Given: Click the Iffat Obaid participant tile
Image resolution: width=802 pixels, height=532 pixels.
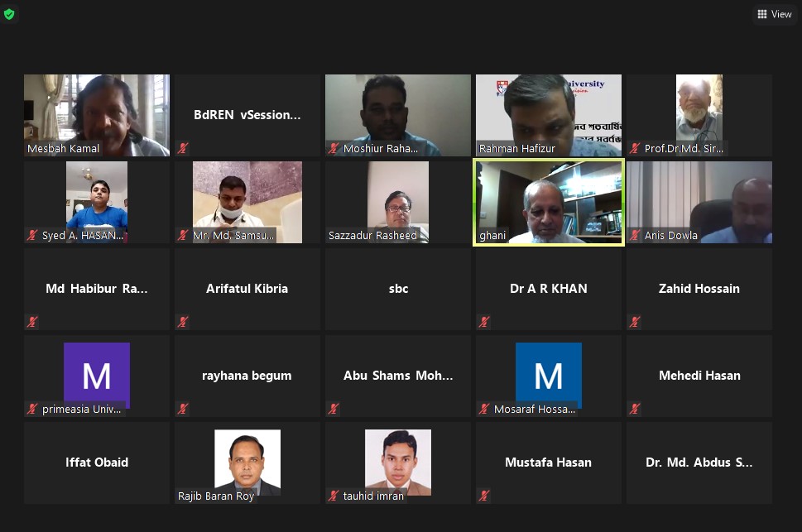Looking at the screenshot, I should pyautogui.click(x=97, y=463).
